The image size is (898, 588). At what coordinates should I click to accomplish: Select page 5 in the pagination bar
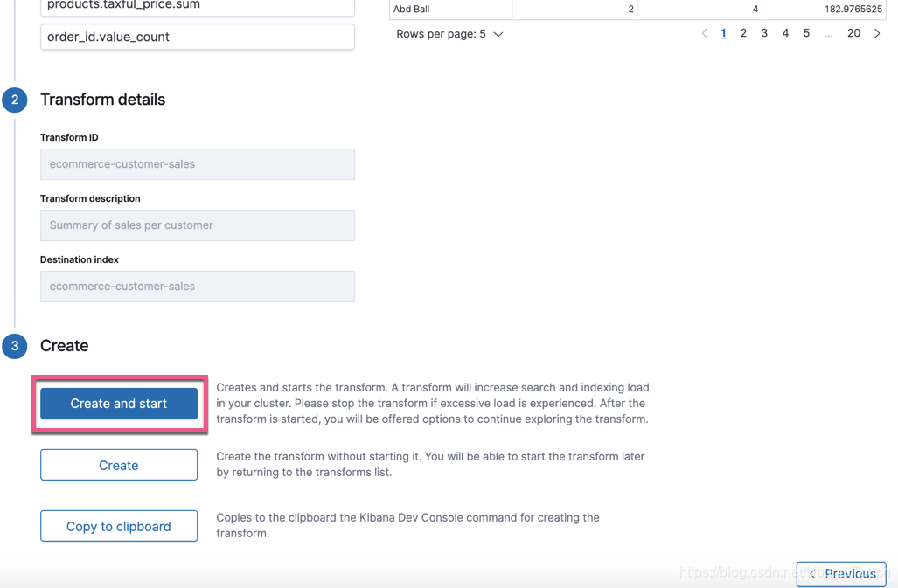click(806, 33)
